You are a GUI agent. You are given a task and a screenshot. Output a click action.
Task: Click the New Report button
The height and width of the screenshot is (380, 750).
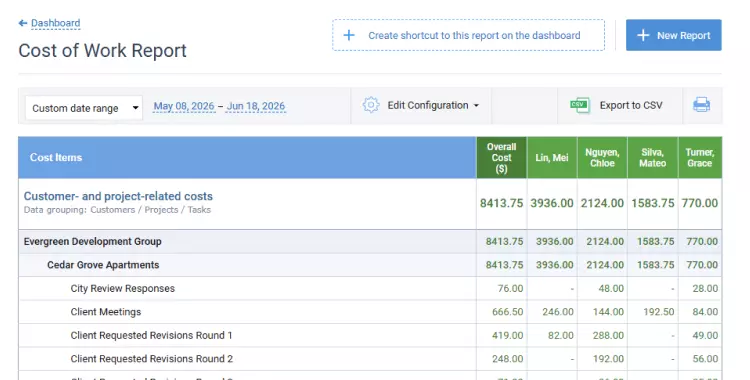pyautogui.click(x=673, y=35)
